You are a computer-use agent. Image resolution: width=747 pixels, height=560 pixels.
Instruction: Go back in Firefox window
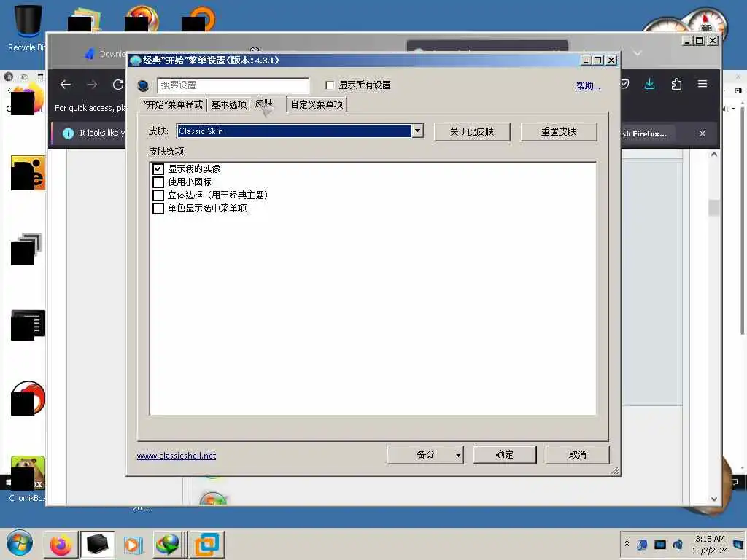66,85
